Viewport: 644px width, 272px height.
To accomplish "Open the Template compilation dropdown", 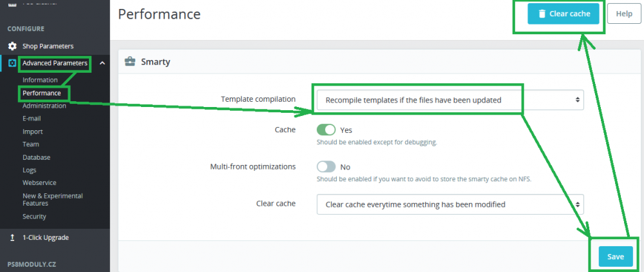I will coord(450,100).
